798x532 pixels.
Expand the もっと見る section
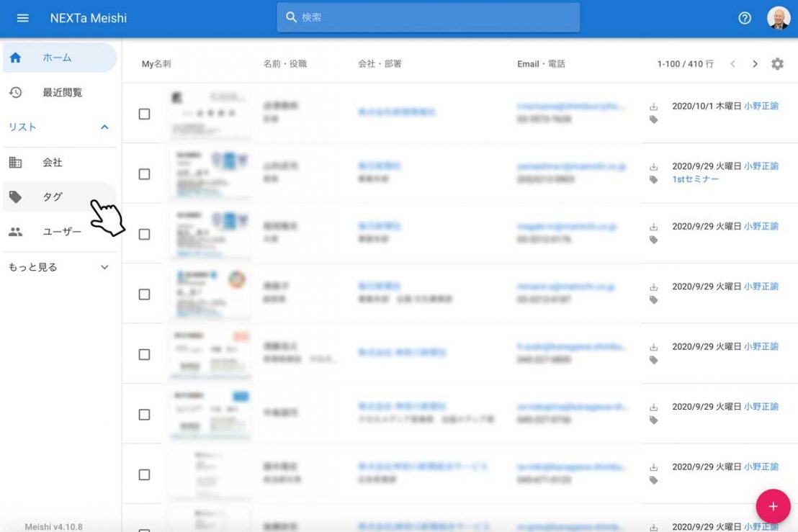(104, 267)
